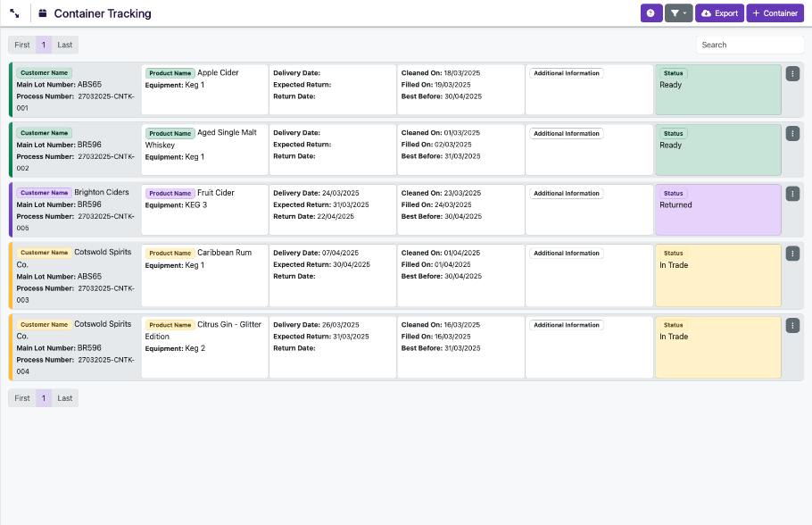Click the Search input field

coord(750,45)
